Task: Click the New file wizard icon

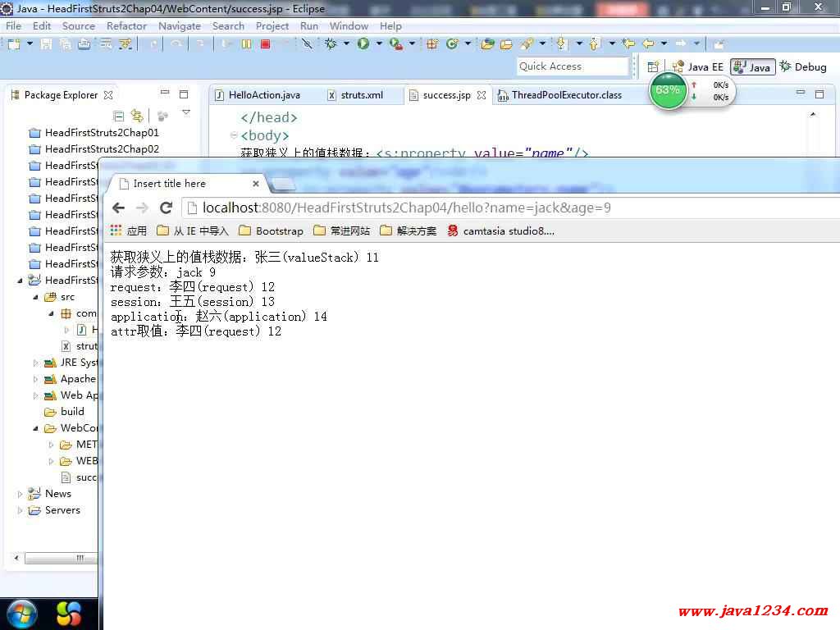Action: tap(14, 44)
